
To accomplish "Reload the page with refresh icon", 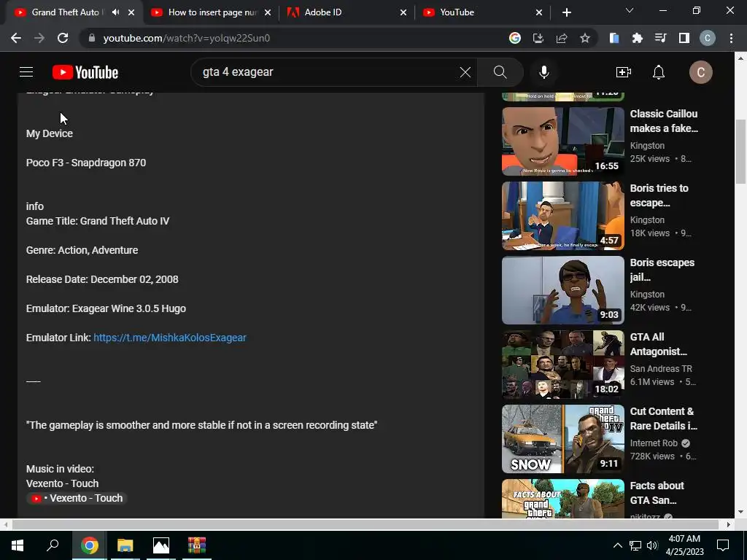I will (x=63, y=38).
